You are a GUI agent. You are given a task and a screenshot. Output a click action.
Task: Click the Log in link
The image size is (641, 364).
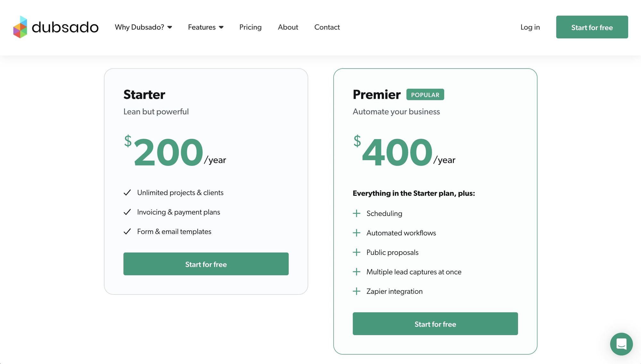[530, 27]
